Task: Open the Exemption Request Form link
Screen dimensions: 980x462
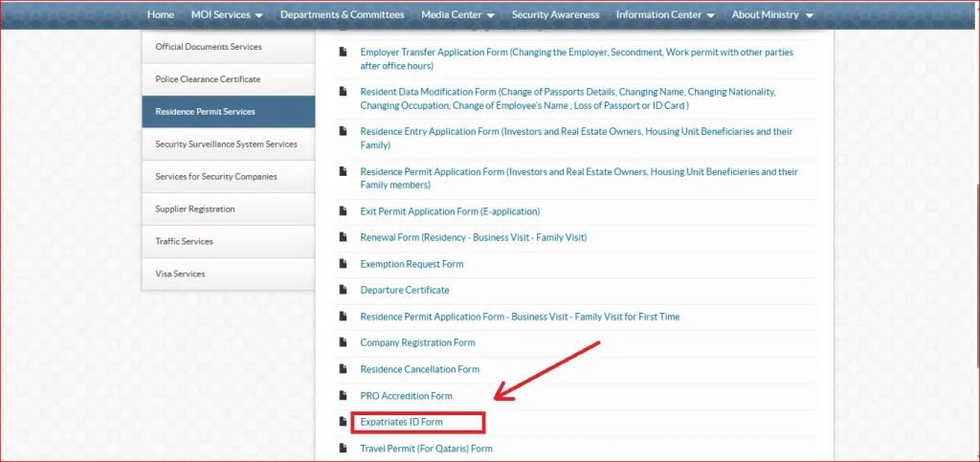Action: [412, 264]
